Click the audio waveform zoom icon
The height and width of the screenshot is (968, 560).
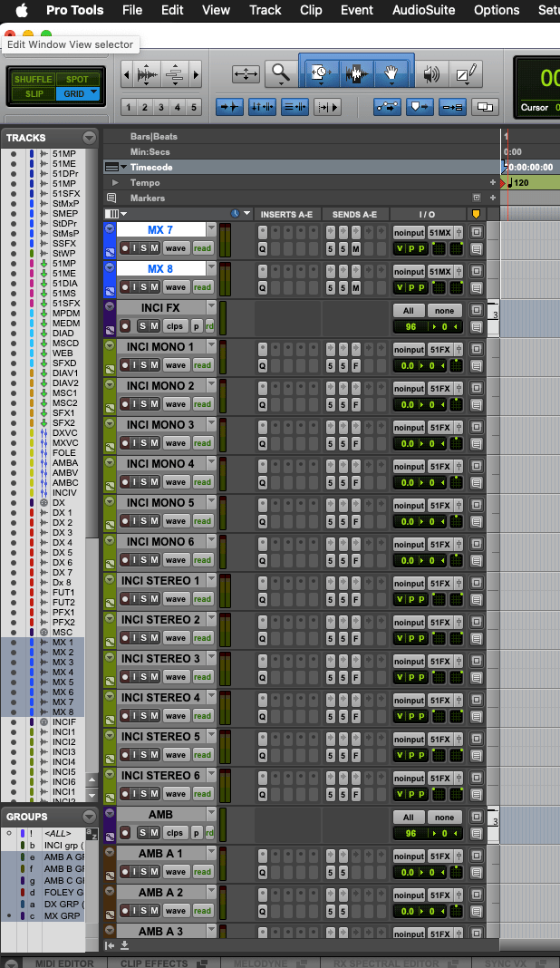(x=147, y=75)
